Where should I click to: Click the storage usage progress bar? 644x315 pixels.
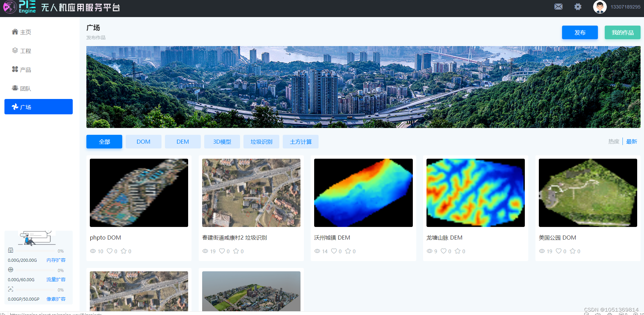(x=35, y=251)
